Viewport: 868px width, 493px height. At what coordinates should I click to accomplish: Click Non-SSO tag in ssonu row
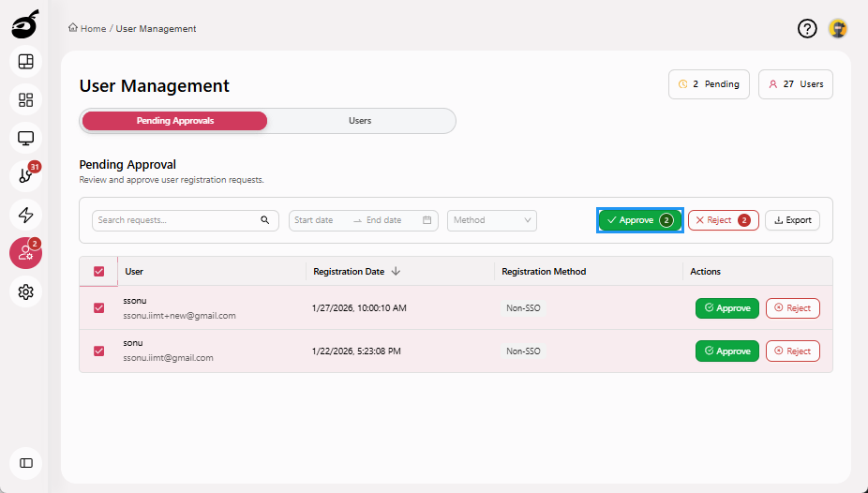[x=523, y=308]
